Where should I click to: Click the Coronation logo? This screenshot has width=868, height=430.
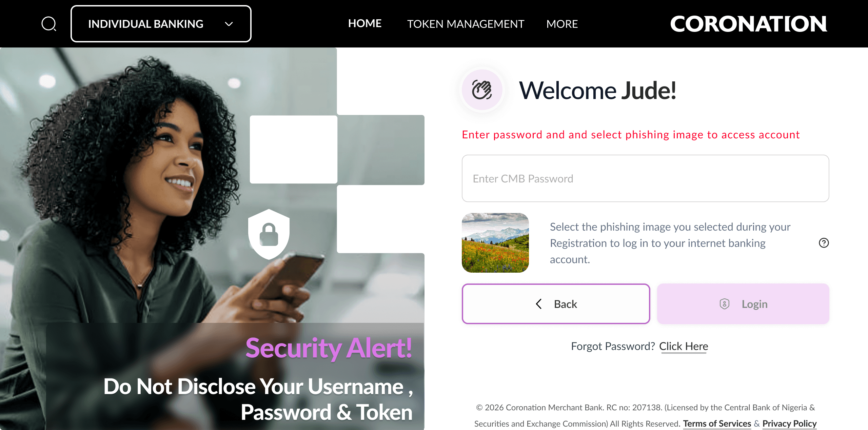[x=749, y=24]
